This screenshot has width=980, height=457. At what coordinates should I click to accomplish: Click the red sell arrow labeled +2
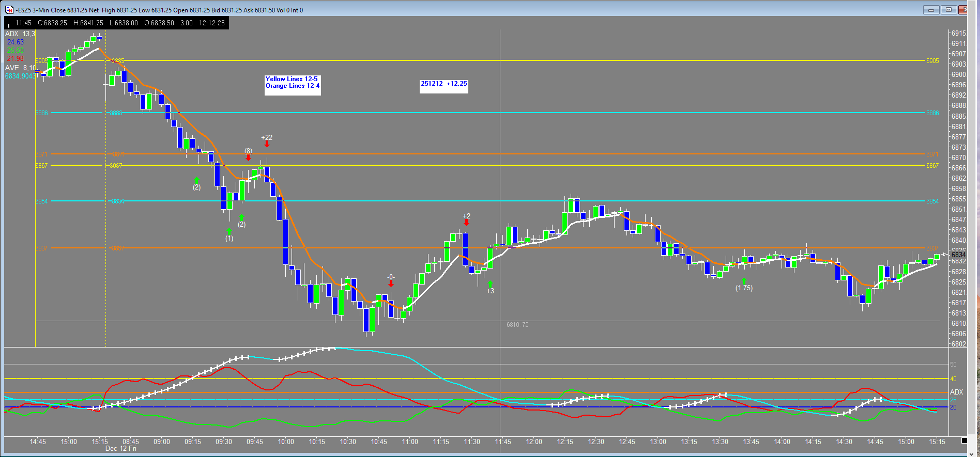click(x=466, y=222)
